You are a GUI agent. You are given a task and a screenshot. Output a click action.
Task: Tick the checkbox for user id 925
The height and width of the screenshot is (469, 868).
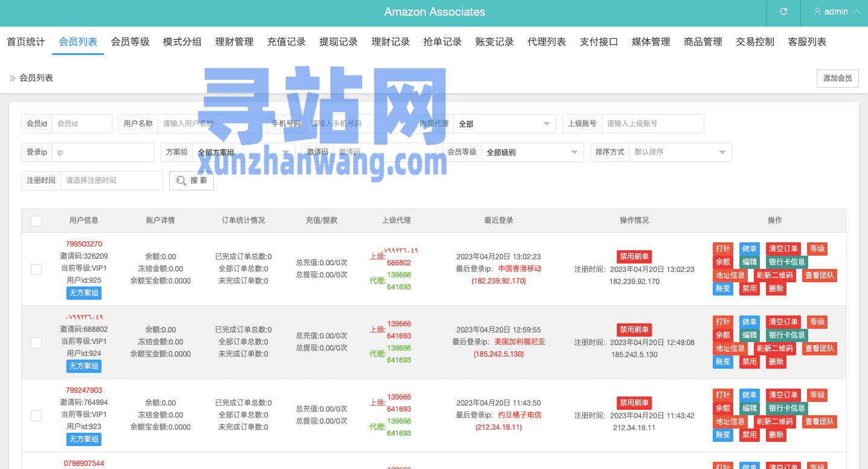[36, 270]
